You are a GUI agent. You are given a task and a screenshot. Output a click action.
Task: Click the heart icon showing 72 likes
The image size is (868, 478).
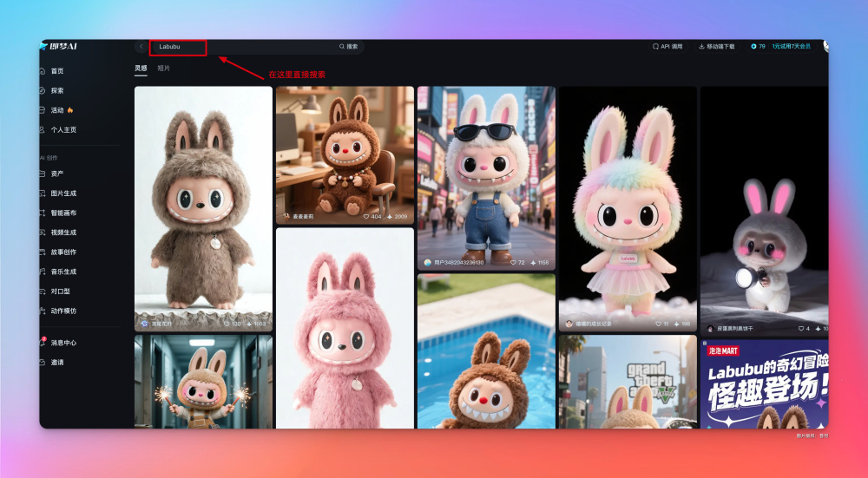(513, 263)
